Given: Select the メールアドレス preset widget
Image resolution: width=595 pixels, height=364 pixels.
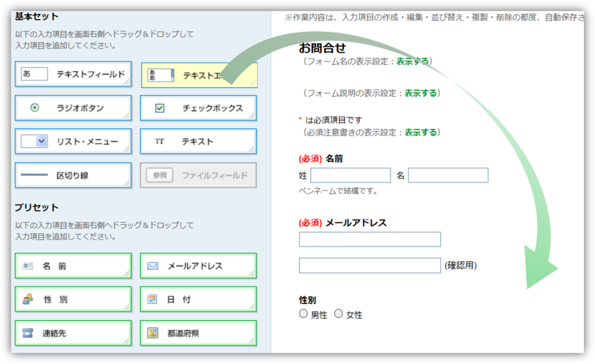Looking at the screenshot, I should [x=198, y=265].
